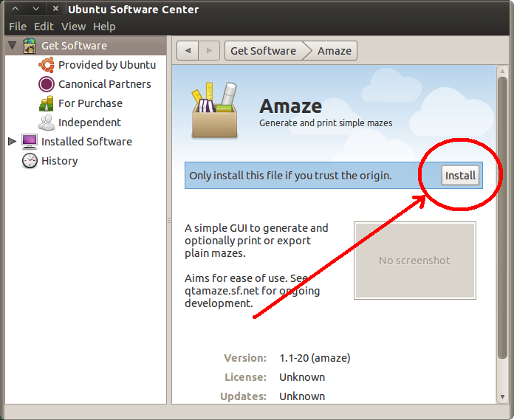The image size is (514, 420).
Task: Click the version value 1.1-20 (amaze)
Action: [x=315, y=358]
